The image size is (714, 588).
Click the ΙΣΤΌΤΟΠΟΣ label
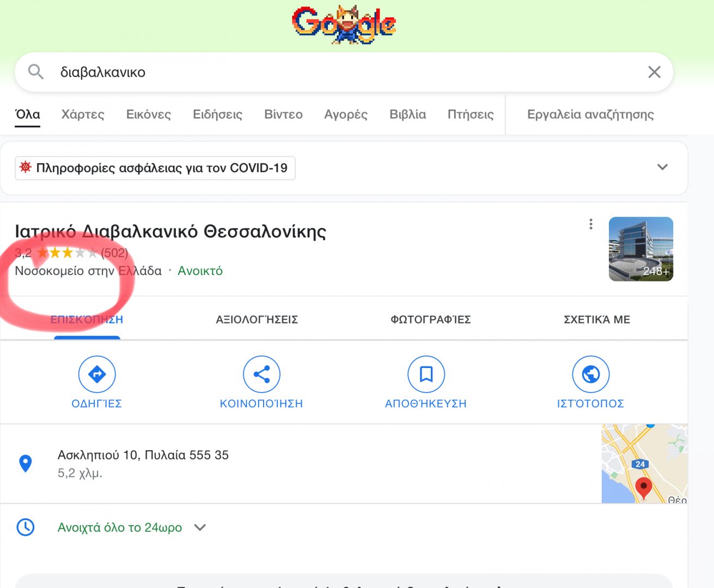point(590,403)
